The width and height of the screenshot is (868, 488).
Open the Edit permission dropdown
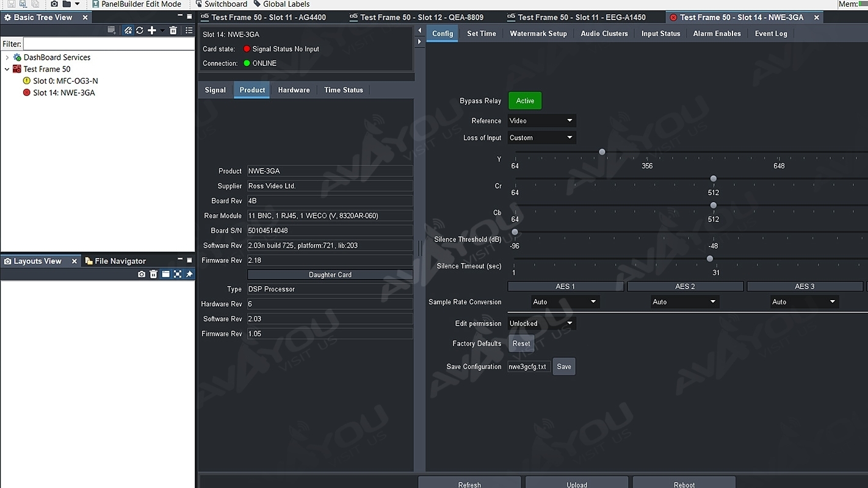click(x=541, y=323)
